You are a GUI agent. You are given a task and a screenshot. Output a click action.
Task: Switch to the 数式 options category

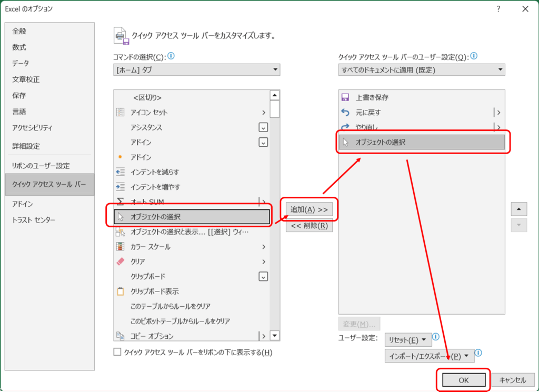(19, 47)
